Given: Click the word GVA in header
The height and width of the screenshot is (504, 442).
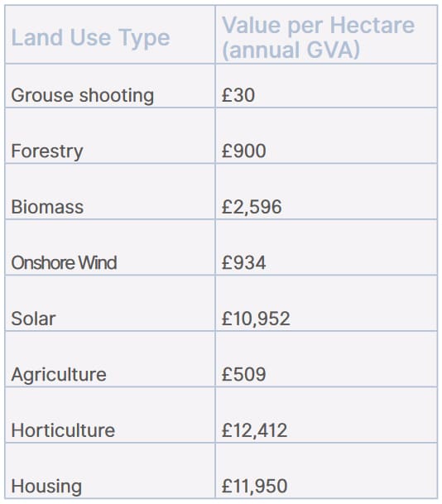Looking at the screenshot, I should pos(330,50).
